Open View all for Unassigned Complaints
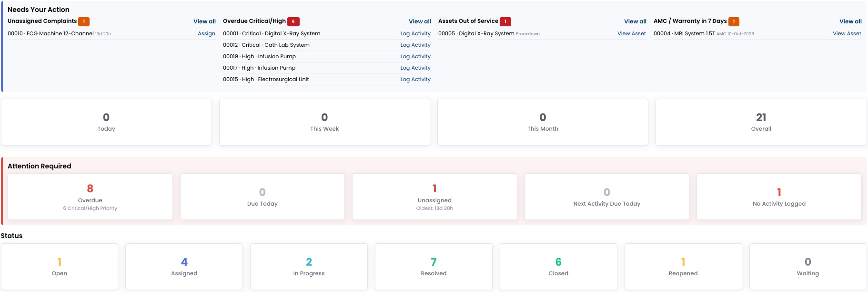868x292 pixels. click(x=204, y=21)
